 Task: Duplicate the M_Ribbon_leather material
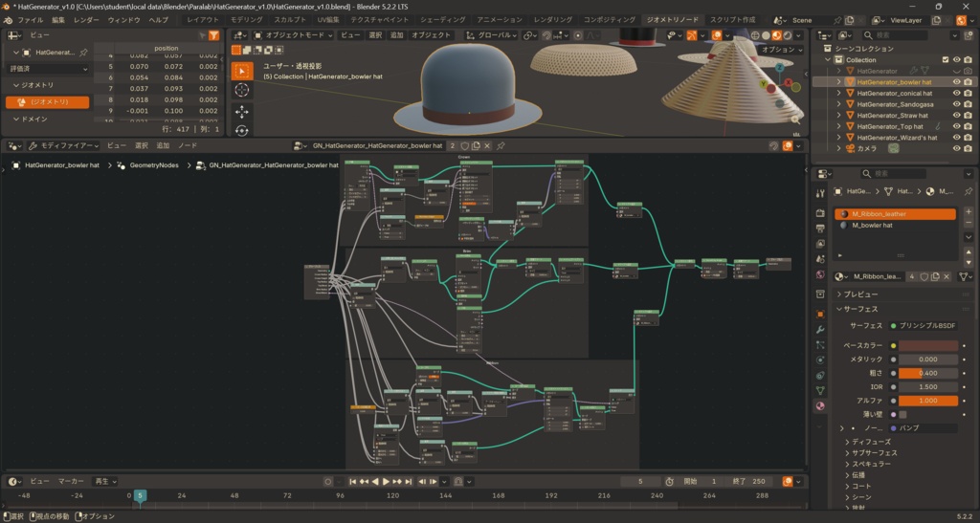tap(935, 276)
